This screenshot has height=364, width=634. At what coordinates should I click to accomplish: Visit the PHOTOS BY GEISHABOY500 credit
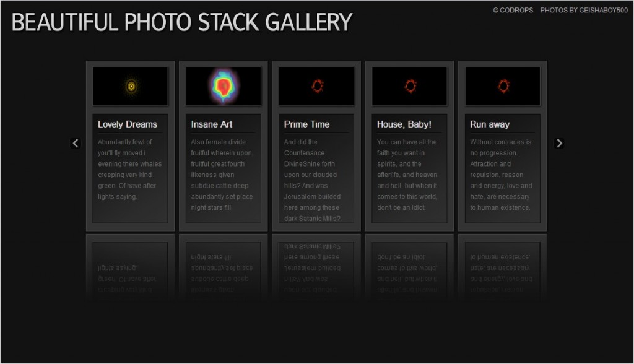[583, 10]
